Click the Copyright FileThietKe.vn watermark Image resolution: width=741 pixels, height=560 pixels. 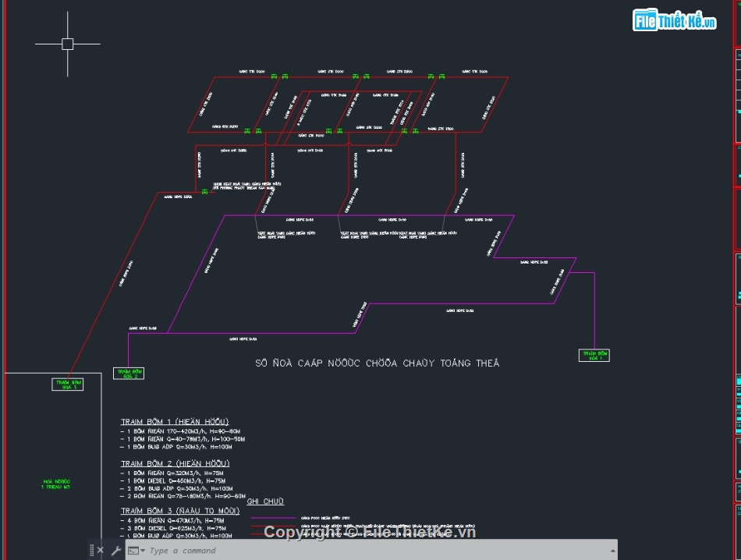(370, 532)
